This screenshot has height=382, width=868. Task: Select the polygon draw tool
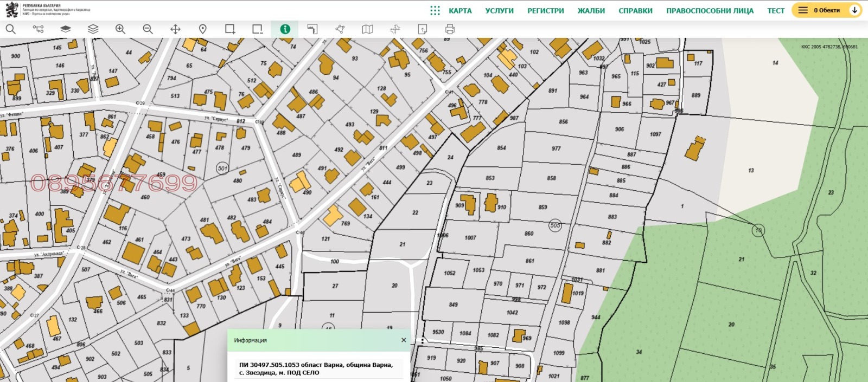340,29
